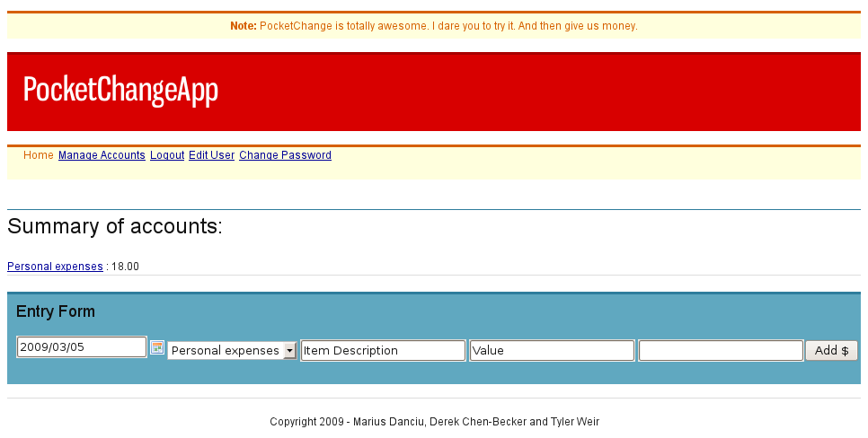Click the Copyright 2009 footer text
Viewport: 868px width, 438px height.
pyautogui.click(x=435, y=422)
